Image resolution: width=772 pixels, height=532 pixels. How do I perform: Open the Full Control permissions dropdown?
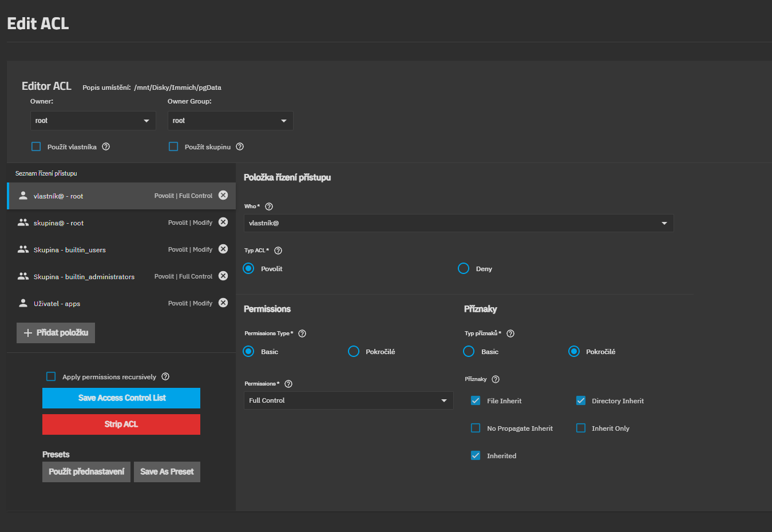pyautogui.click(x=349, y=400)
